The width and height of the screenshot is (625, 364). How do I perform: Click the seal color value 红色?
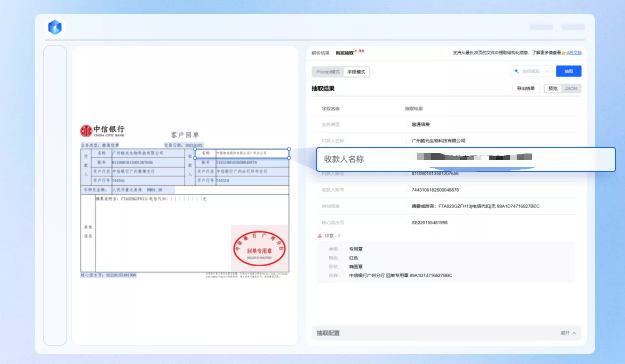coord(353,258)
